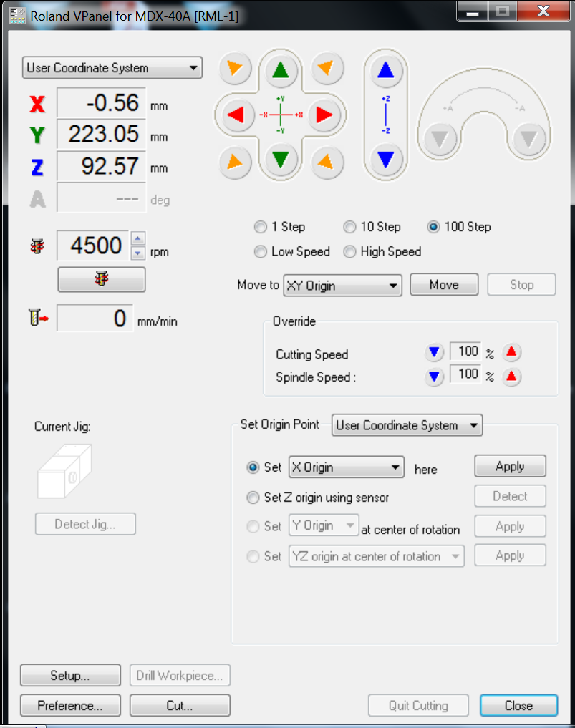The image size is (575, 728).
Task: Select Set YZ origin at center of rotation radio
Action: (x=253, y=556)
